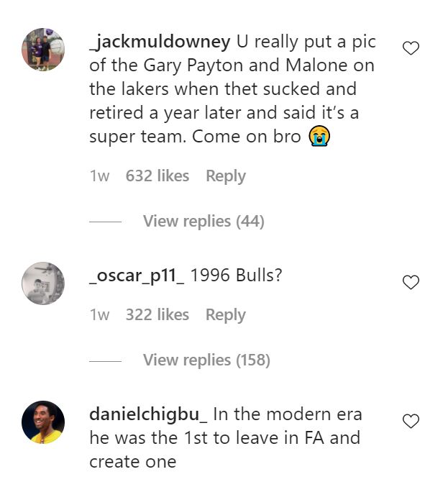Like danielchigbu_ comment using heart icon
Viewport: 448px width, 482px height.
coord(411,422)
